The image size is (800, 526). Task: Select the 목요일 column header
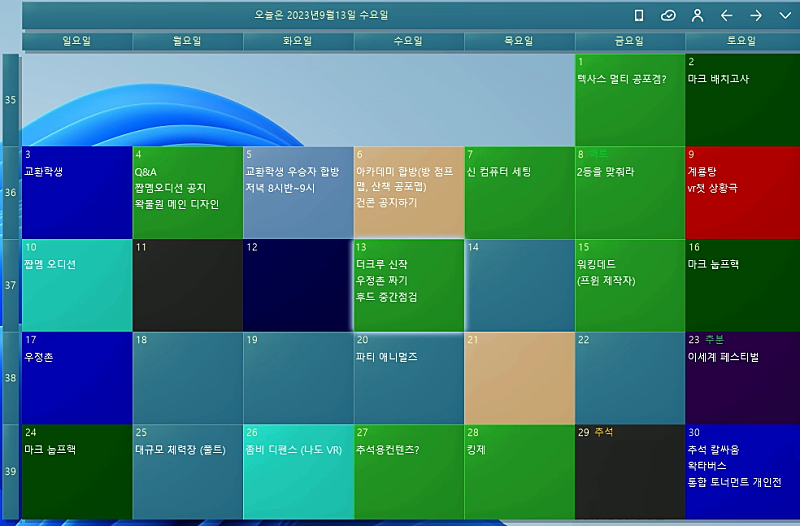519,41
